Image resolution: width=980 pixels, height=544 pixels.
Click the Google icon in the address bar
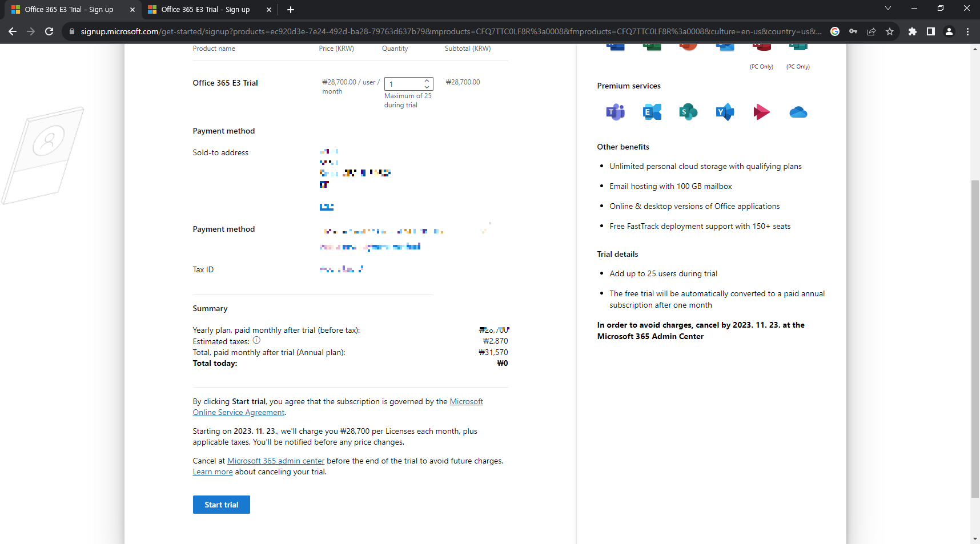point(835,31)
